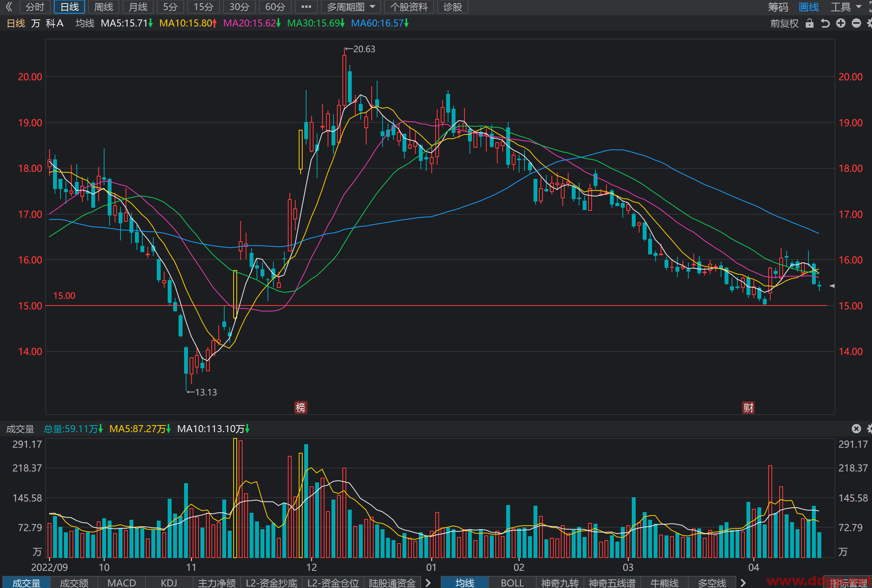Screen dimensions: 872x588
Task: Click the undo arrow icon
Action: 825,23
